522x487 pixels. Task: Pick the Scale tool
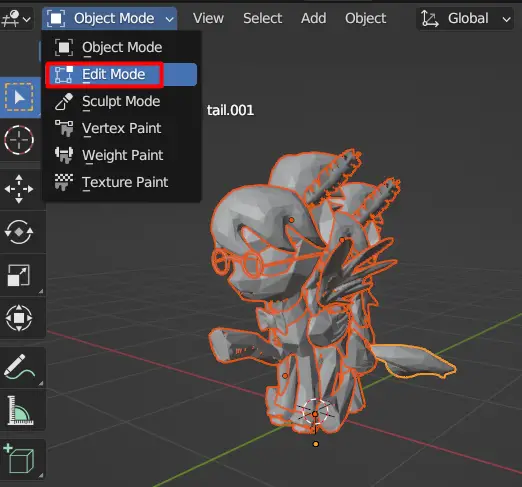pyautogui.click(x=19, y=275)
